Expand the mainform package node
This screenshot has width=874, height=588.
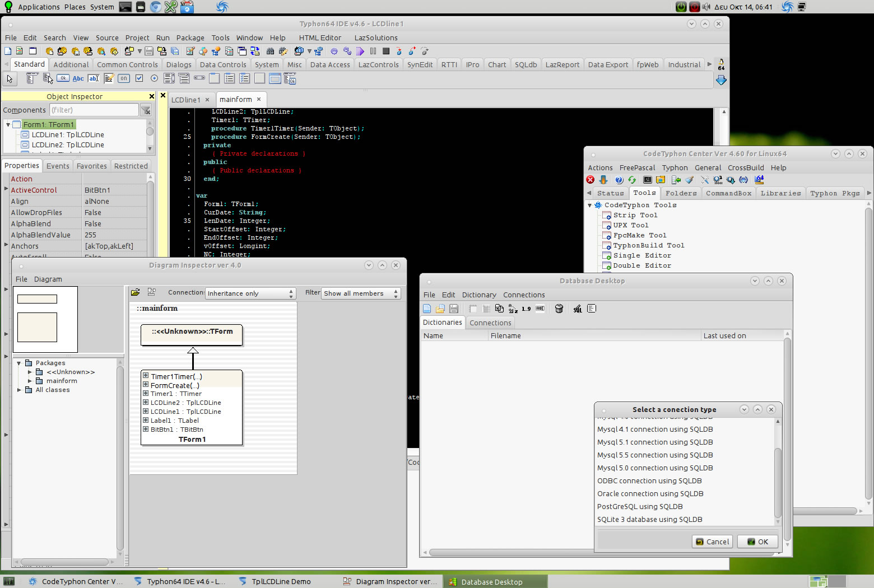[x=30, y=381]
